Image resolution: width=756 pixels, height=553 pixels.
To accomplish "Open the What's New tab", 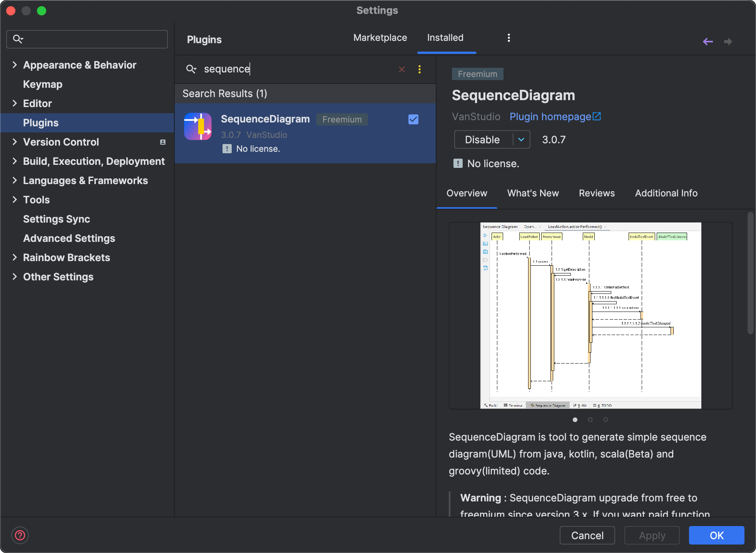I will click(533, 193).
